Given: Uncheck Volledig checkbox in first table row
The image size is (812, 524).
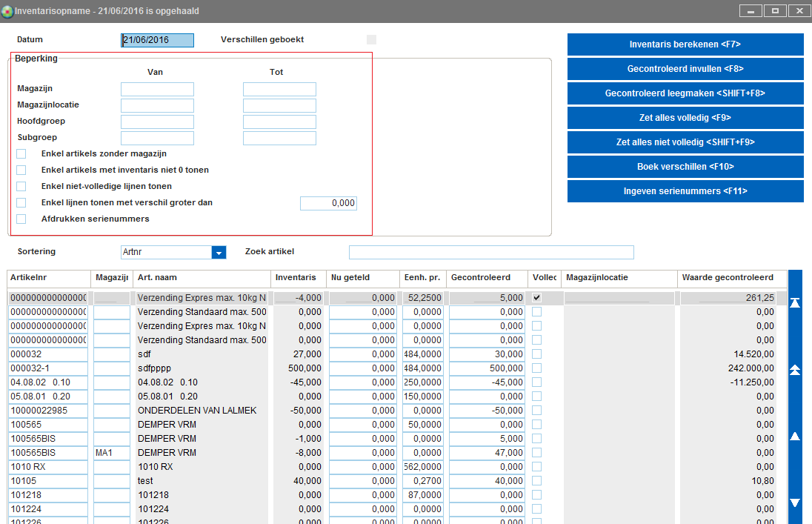Looking at the screenshot, I should [x=537, y=297].
